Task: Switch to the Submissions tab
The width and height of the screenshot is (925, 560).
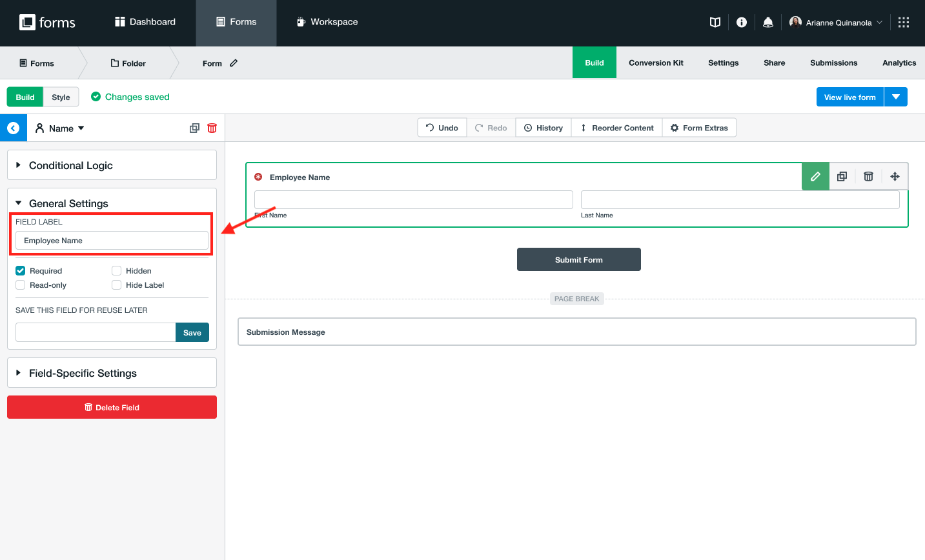Action: (833, 63)
